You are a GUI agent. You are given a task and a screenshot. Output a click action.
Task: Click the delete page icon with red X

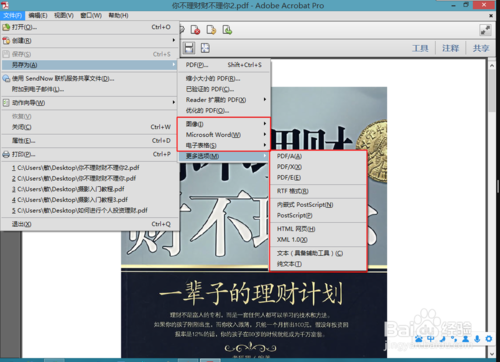click(195, 30)
